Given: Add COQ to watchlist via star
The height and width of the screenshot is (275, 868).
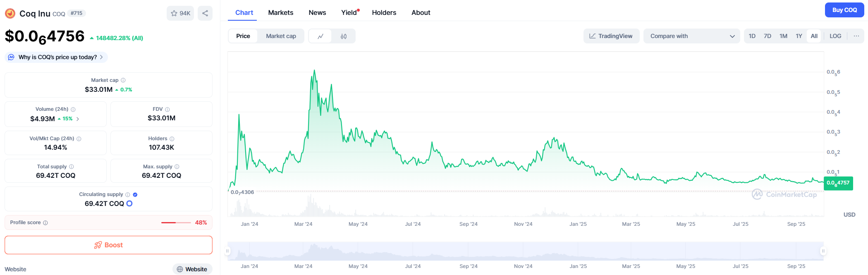Looking at the screenshot, I should click(180, 13).
